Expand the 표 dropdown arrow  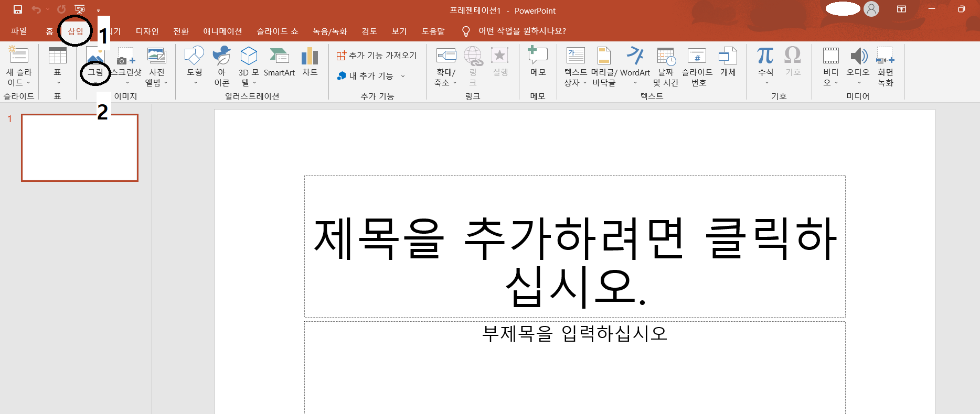[58, 83]
